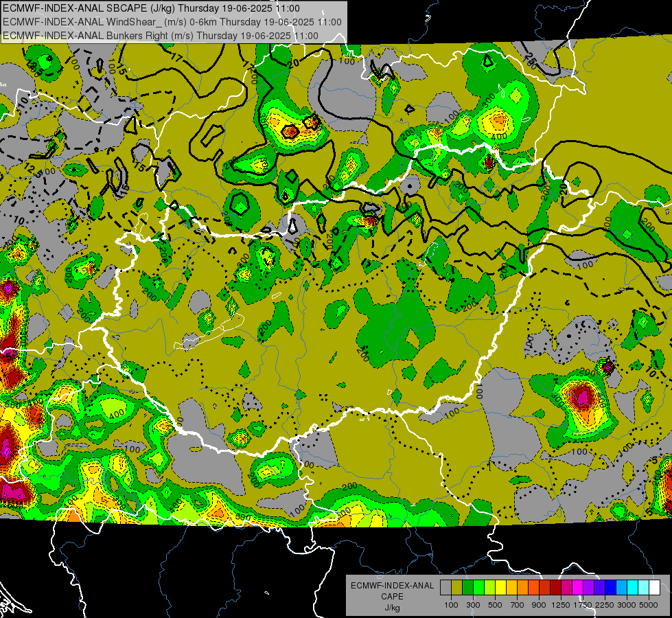Click the SBCAPE title line in header
Image resolution: width=672 pixels, height=618 pixels.
pos(152,8)
